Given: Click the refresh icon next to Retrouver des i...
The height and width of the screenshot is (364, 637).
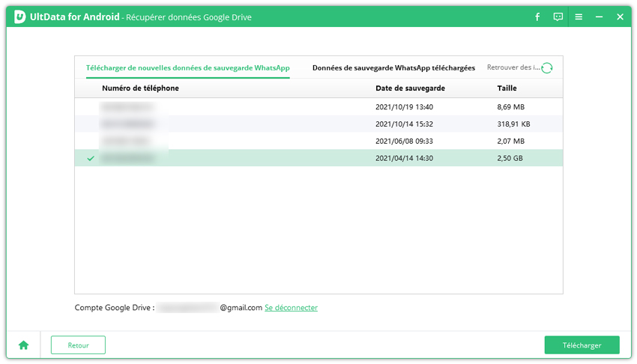Looking at the screenshot, I should tap(547, 67).
